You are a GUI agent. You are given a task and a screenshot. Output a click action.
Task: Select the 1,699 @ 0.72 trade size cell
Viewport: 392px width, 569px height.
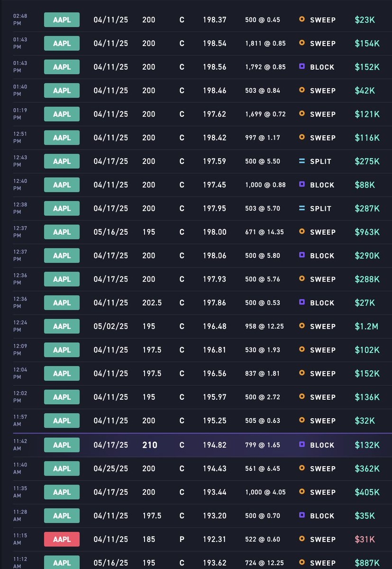[x=265, y=114]
